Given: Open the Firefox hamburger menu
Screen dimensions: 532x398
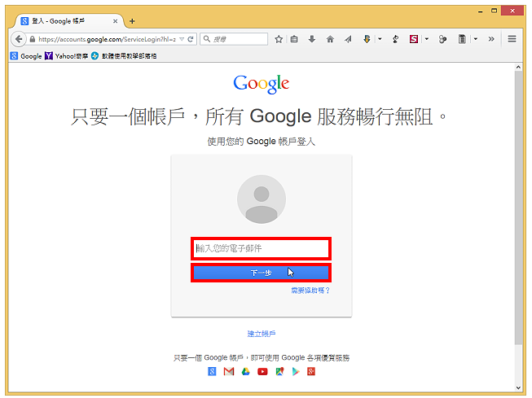Looking at the screenshot, I should 512,39.
